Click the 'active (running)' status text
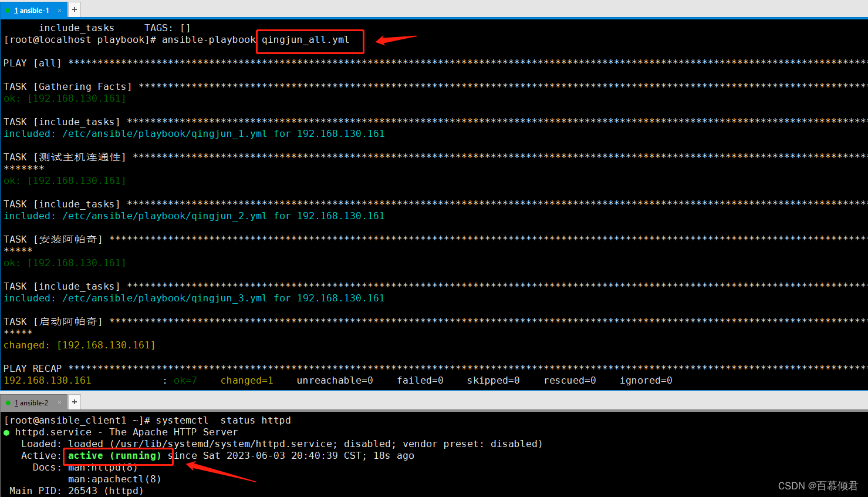 [114, 455]
